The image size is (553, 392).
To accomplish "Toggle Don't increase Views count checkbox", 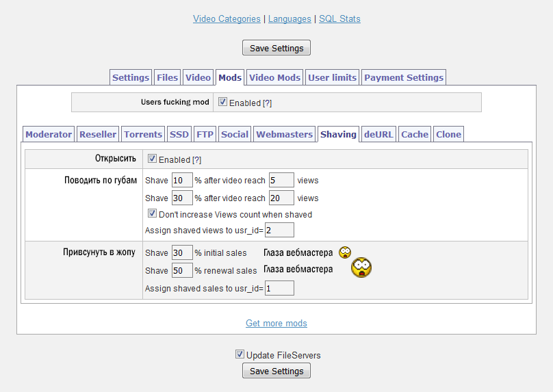I will click(x=152, y=214).
